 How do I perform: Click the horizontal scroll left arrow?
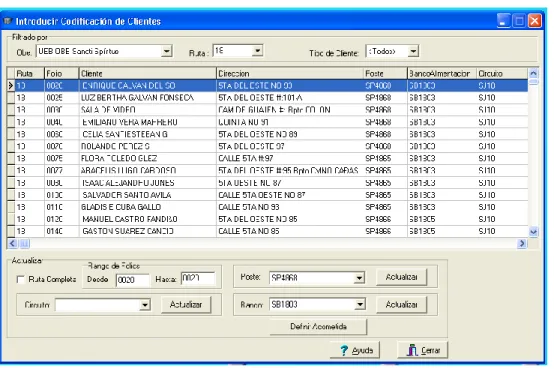coord(12,244)
